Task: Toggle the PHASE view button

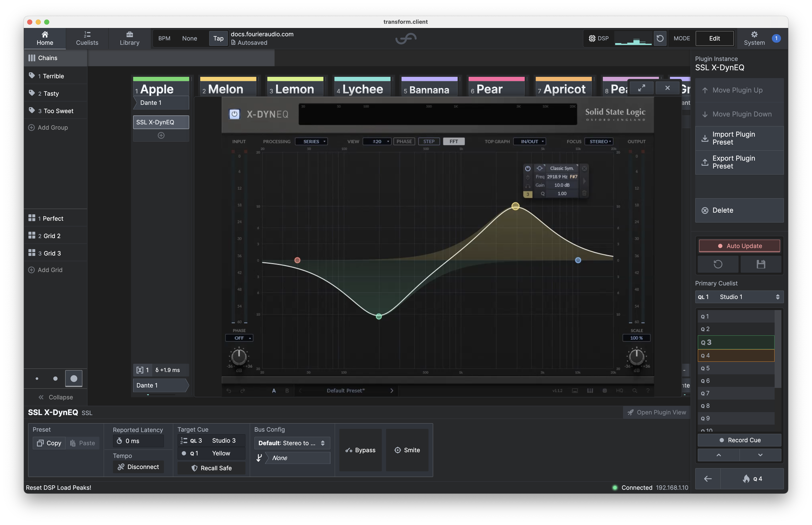Action: [x=404, y=142]
